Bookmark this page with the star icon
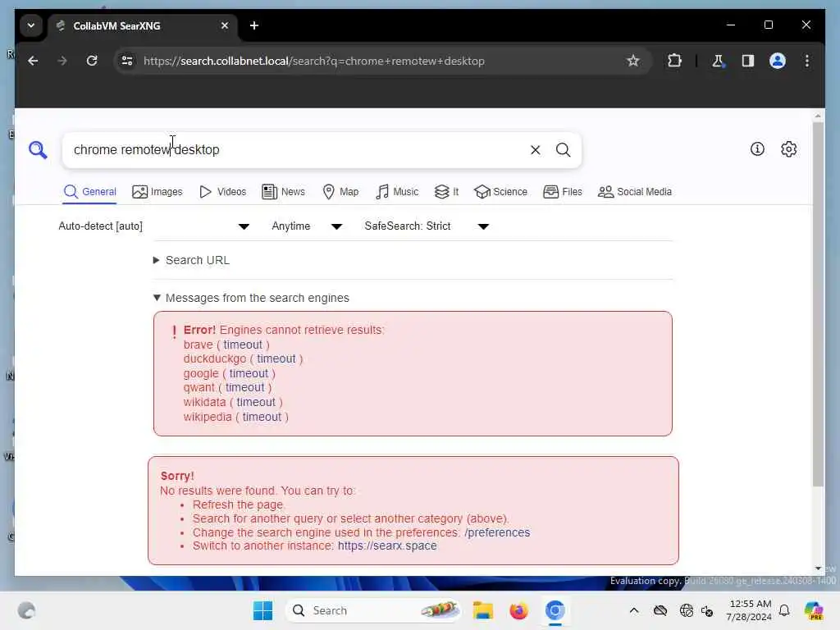840x630 pixels. click(632, 61)
